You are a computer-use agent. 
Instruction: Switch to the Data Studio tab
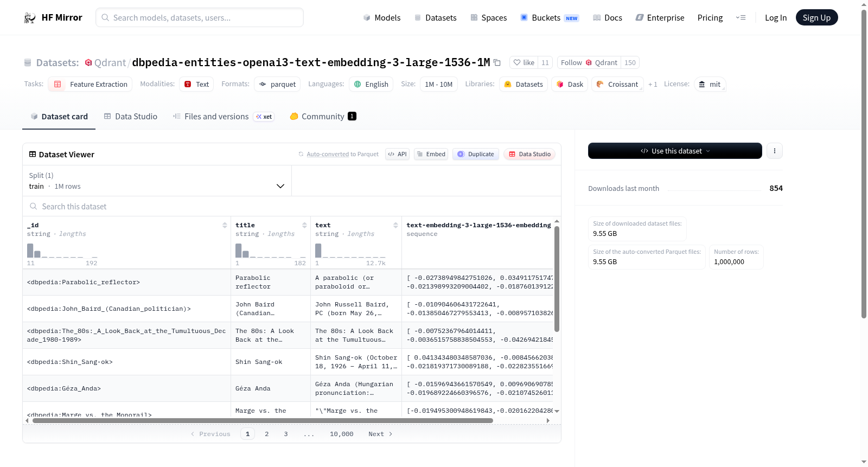click(130, 116)
